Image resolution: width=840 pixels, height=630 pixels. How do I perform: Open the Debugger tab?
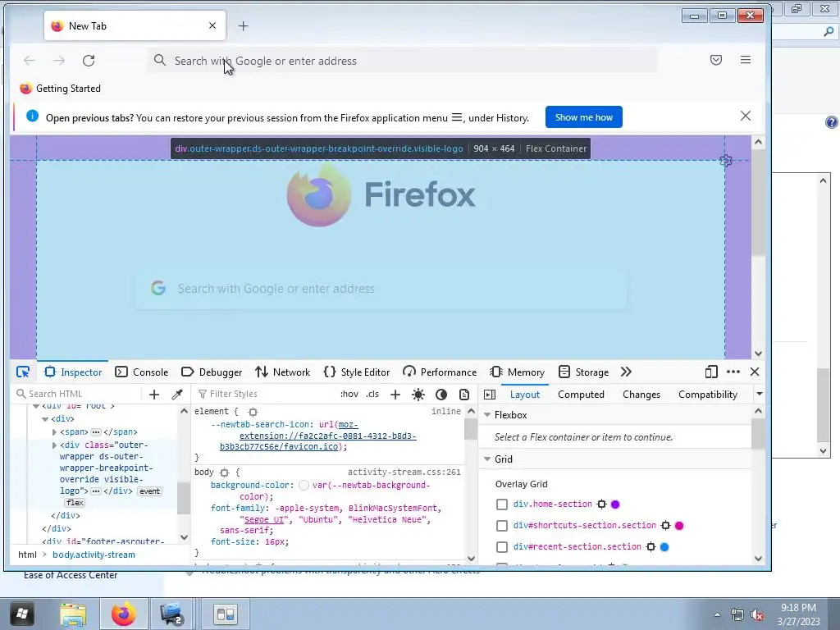click(212, 372)
